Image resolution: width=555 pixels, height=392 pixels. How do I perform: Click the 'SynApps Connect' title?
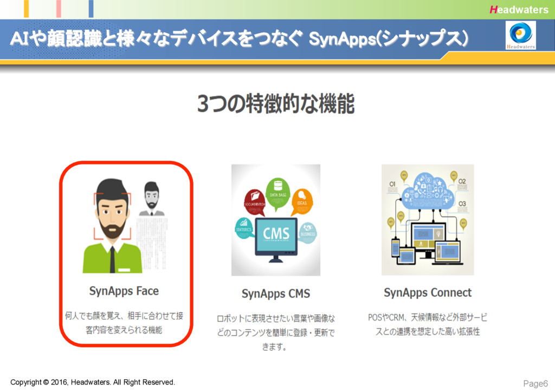click(x=428, y=293)
